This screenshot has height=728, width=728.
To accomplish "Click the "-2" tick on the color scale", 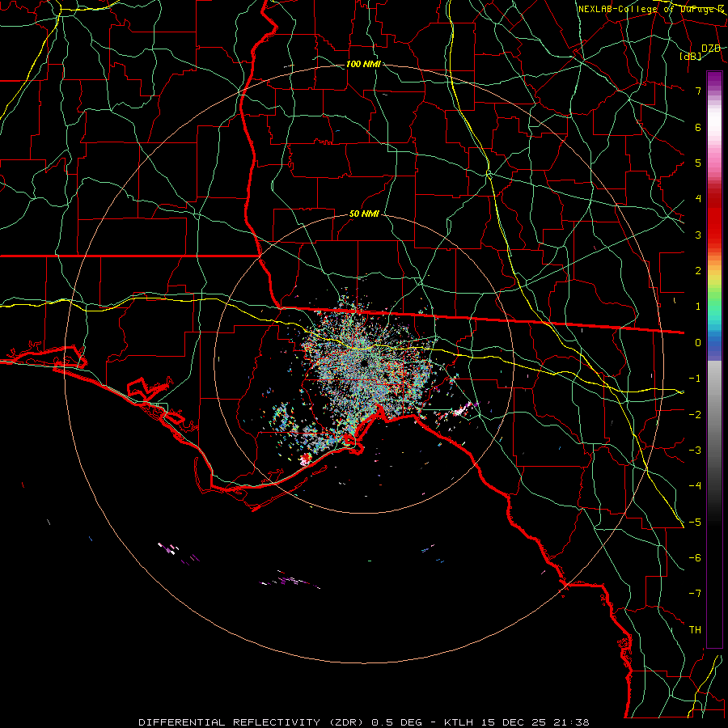I will (x=695, y=415).
